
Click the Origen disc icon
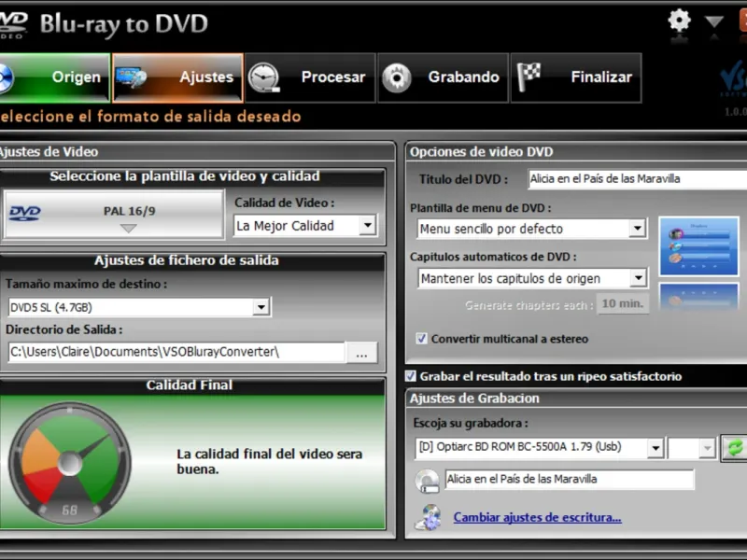tap(6, 77)
